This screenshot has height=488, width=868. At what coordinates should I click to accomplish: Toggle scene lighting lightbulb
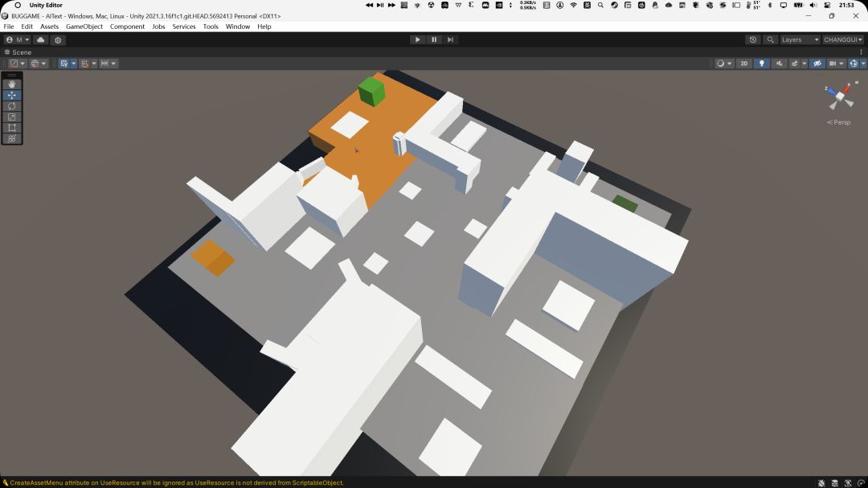[x=762, y=64]
